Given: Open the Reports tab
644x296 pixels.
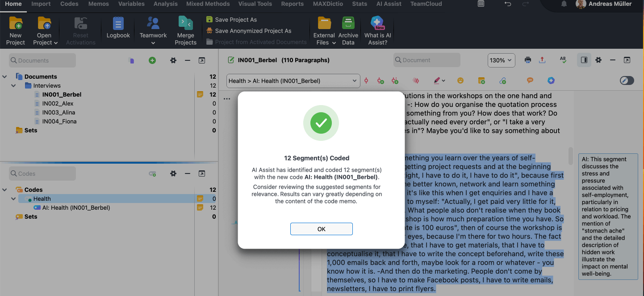Looking at the screenshot, I should [292, 4].
